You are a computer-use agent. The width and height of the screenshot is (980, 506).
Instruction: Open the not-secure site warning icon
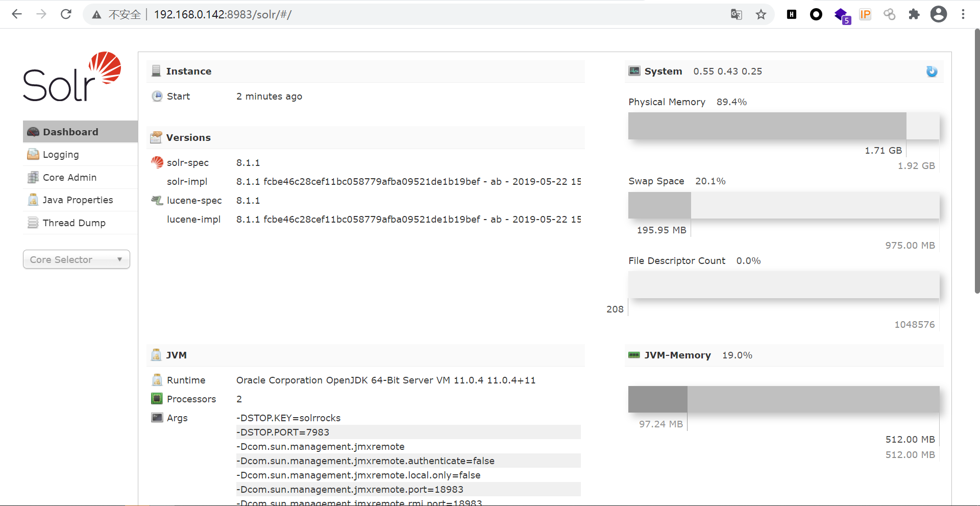point(96,15)
